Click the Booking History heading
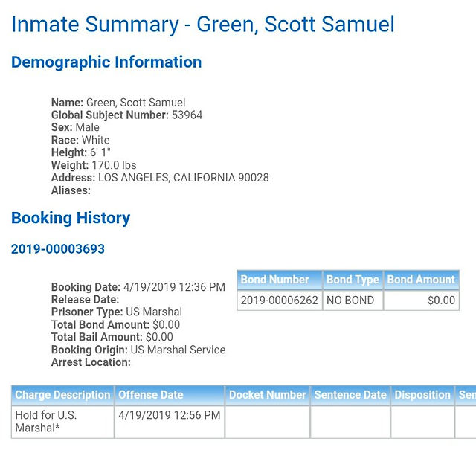 tap(71, 218)
